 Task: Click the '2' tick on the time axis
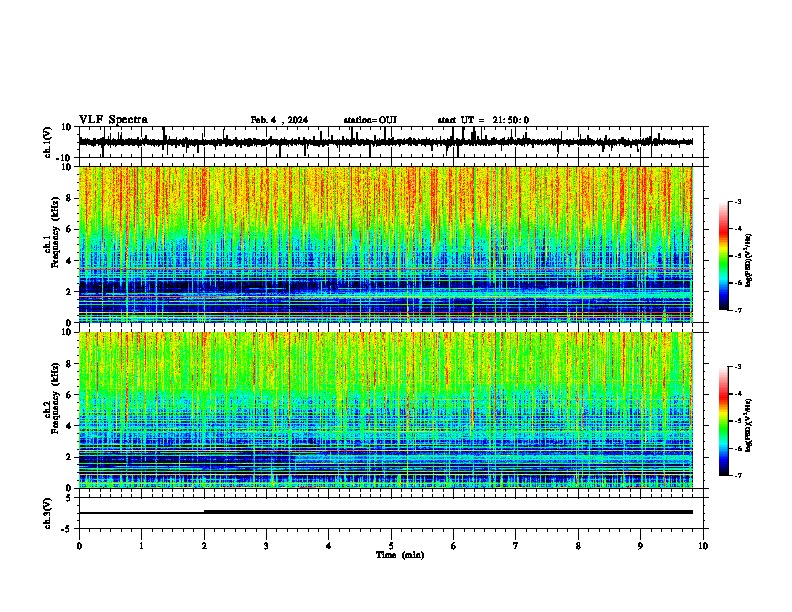(204, 546)
